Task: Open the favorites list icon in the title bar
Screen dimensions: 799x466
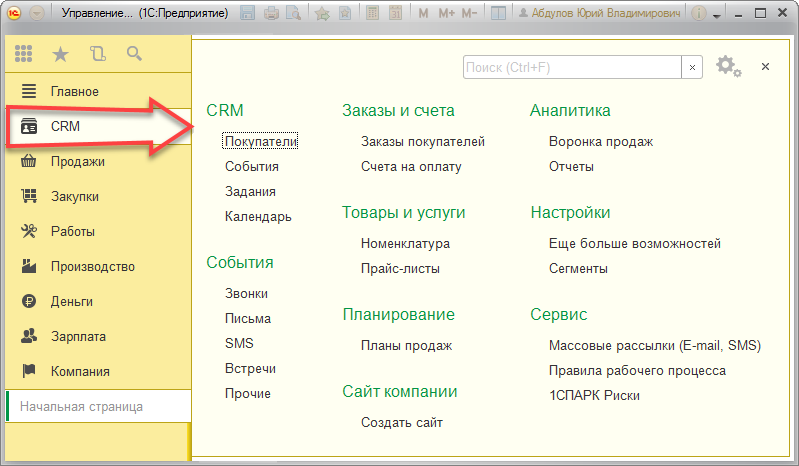Action: (x=345, y=13)
